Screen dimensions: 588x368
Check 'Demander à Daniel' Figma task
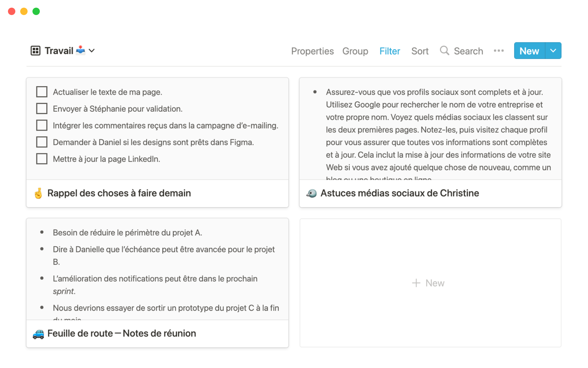pos(42,142)
